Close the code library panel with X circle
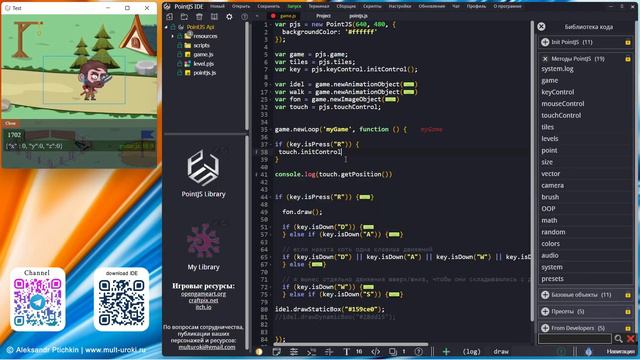Screen dimensions: 640x360 541,27
